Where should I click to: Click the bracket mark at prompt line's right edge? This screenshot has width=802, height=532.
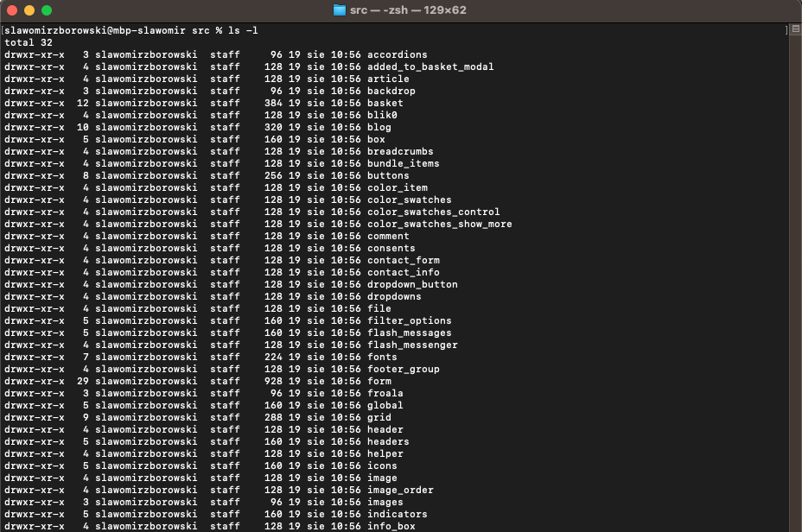(787, 30)
